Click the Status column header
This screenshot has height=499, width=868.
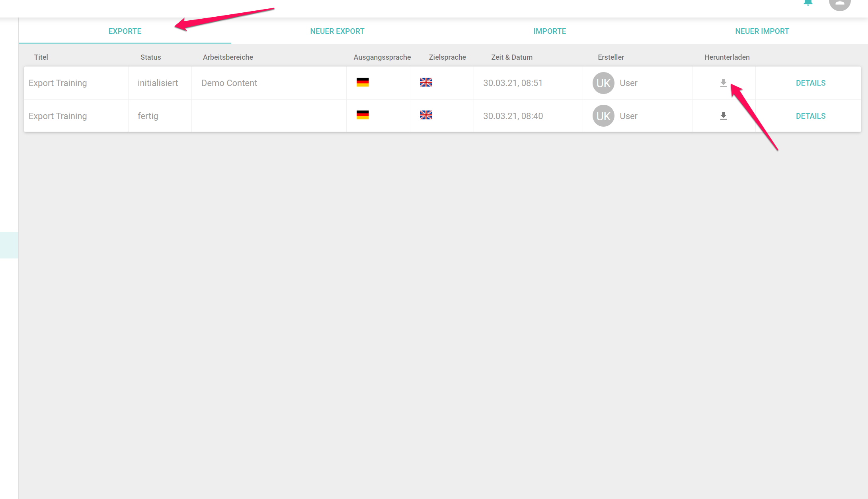click(150, 57)
